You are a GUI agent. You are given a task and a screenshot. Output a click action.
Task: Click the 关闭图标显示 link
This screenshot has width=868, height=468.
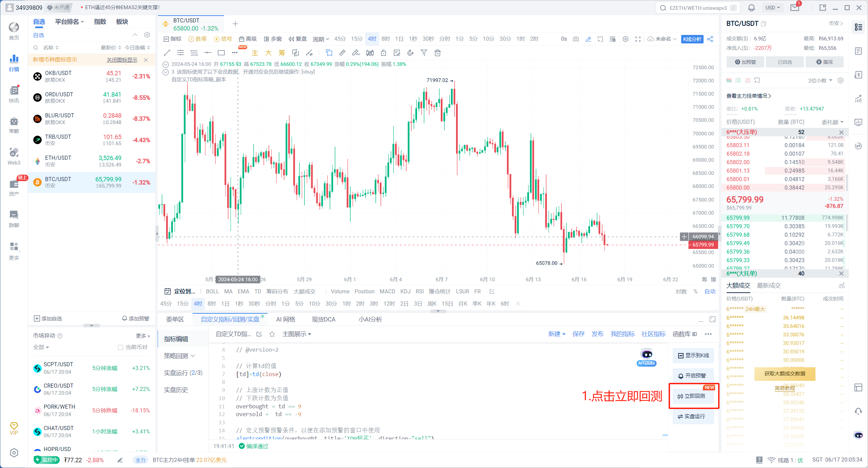(x=122, y=60)
